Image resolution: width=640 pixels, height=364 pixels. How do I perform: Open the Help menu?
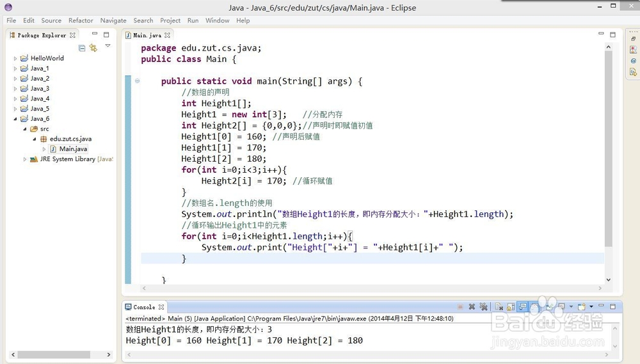(x=243, y=20)
